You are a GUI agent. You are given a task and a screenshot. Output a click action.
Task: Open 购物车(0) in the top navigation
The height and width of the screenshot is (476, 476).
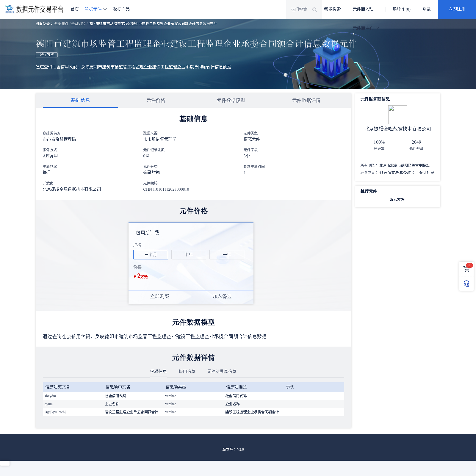point(401,9)
